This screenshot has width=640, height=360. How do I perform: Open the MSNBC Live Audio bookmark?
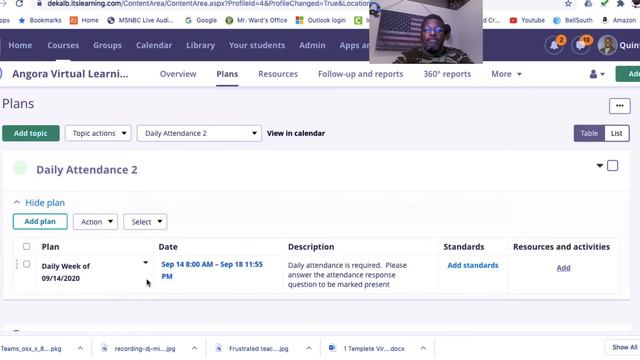click(140, 20)
